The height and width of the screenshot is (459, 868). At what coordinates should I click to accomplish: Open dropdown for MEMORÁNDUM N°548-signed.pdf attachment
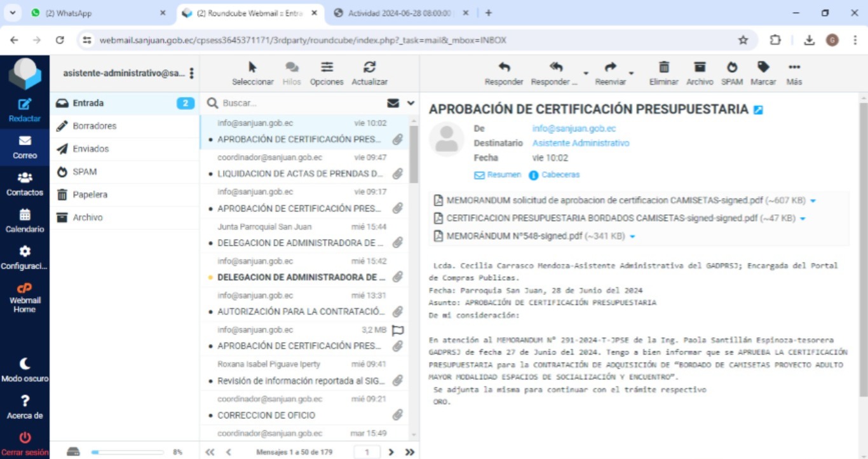tap(632, 236)
